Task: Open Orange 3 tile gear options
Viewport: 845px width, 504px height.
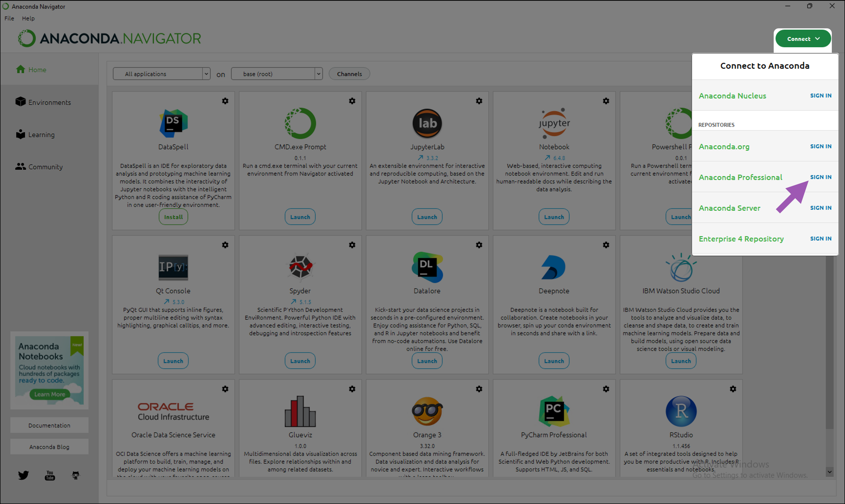Action: pyautogui.click(x=479, y=389)
